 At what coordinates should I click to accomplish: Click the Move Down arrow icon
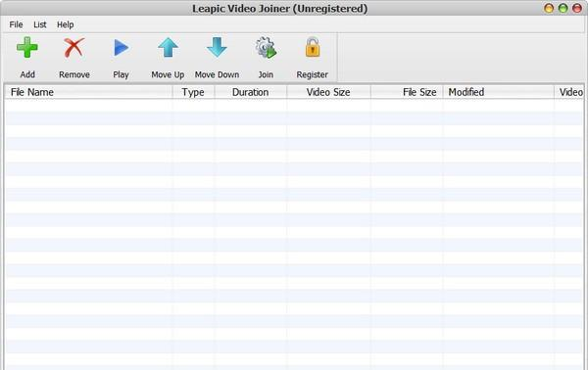point(217,48)
